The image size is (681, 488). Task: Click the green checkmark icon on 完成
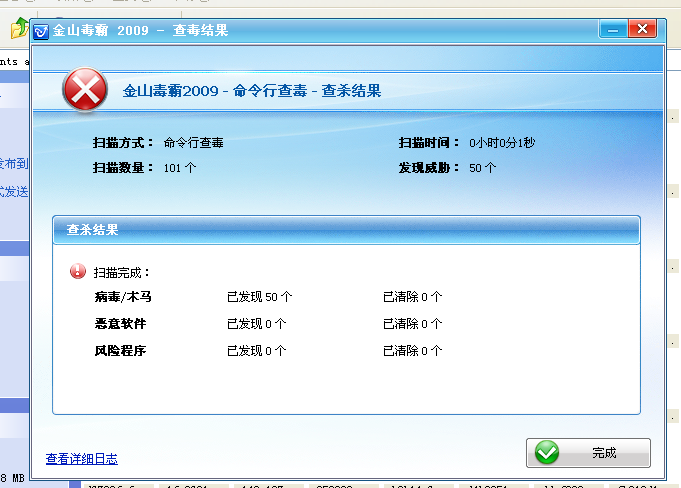pyautogui.click(x=546, y=452)
